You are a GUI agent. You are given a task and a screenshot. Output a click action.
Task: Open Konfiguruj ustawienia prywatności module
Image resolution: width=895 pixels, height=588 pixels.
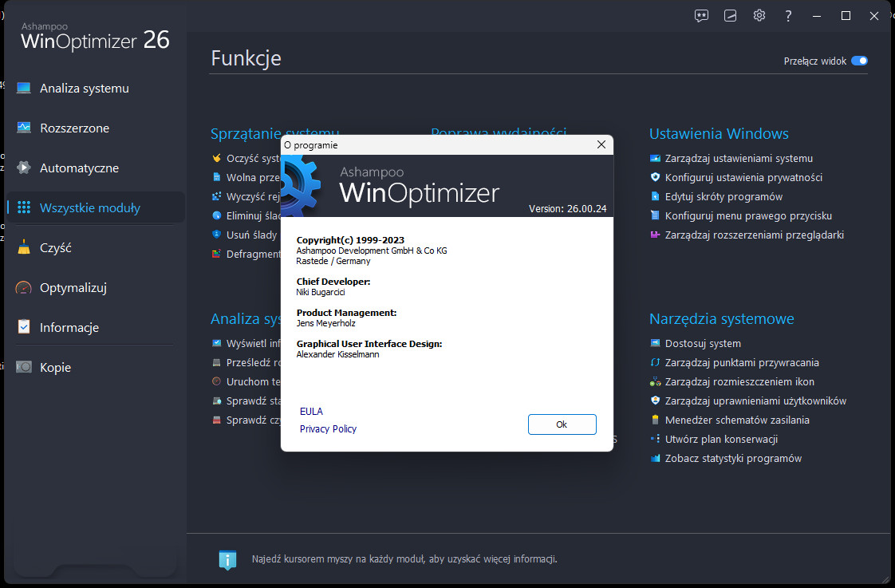tap(743, 178)
